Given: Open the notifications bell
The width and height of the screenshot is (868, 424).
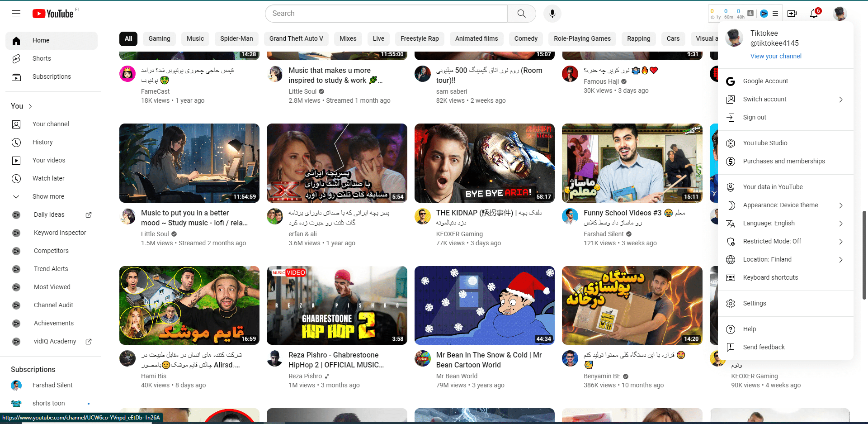Looking at the screenshot, I should click(814, 14).
